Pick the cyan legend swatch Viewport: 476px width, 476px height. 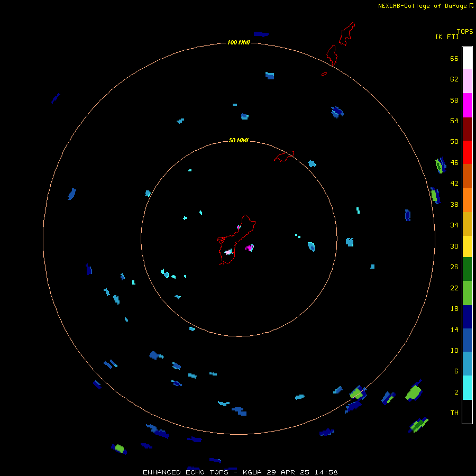pyautogui.click(x=467, y=388)
